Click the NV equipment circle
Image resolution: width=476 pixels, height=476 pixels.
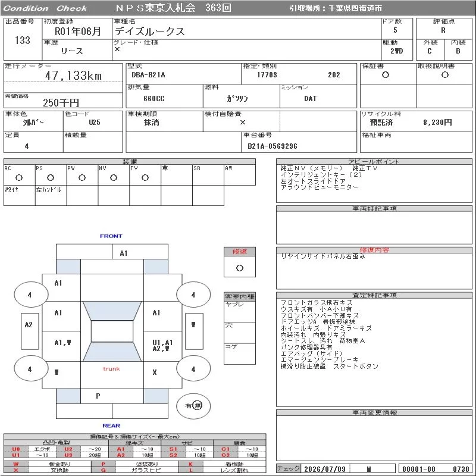click(x=114, y=177)
